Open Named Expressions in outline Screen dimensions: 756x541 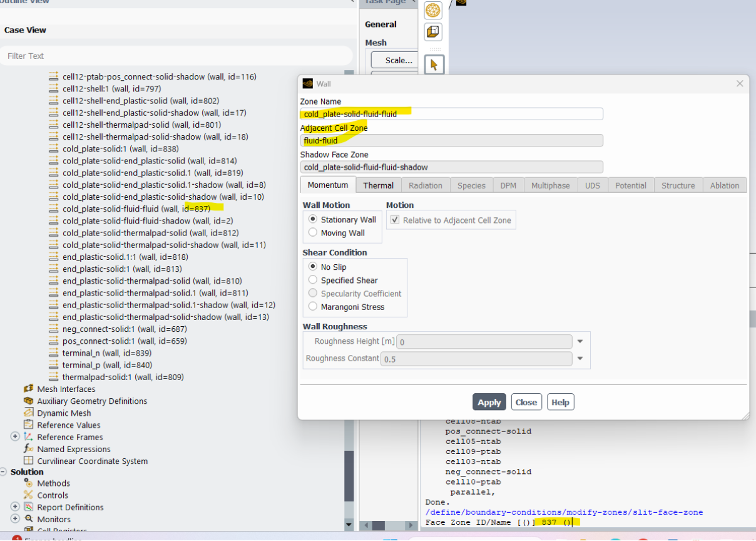pos(73,449)
